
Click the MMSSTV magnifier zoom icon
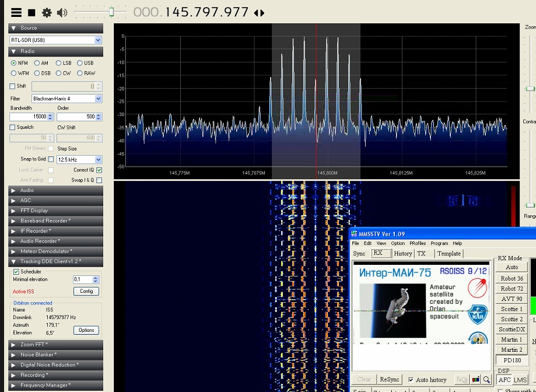click(486, 379)
